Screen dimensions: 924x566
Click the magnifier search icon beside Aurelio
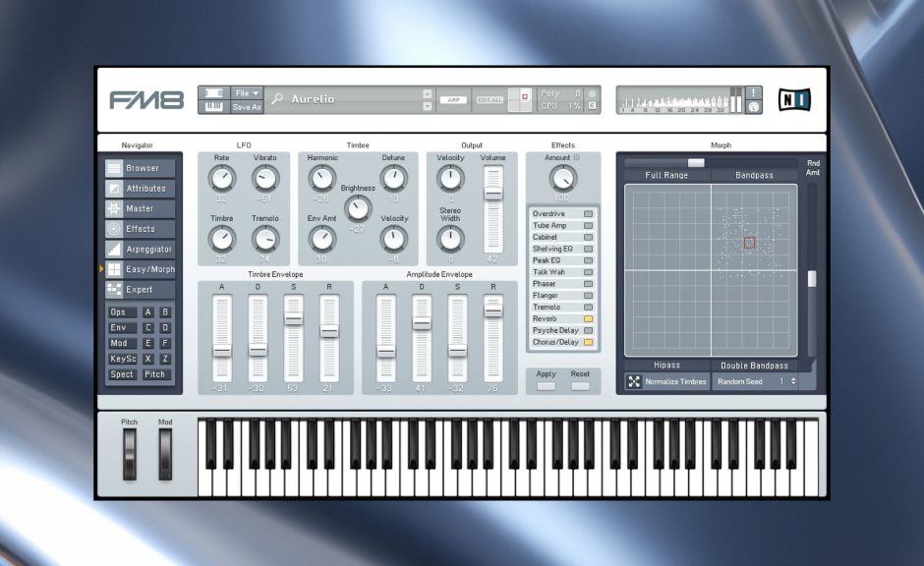pyautogui.click(x=278, y=99)
